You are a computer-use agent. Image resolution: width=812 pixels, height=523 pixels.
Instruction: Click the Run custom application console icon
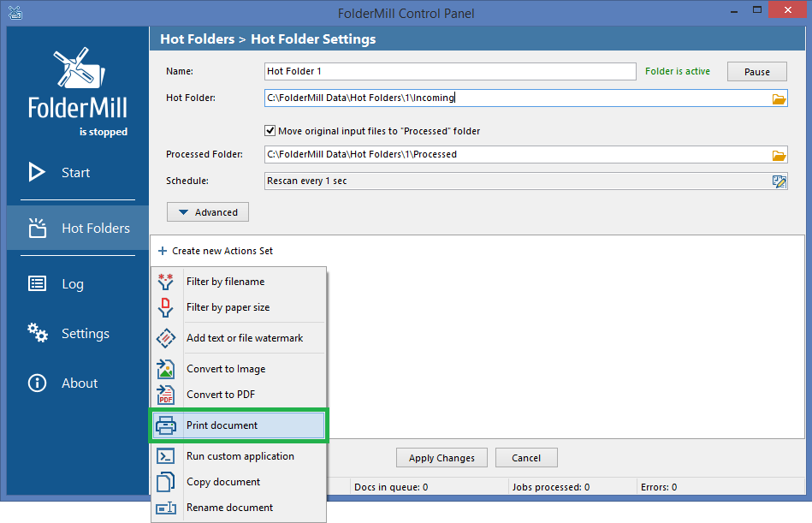click(165, 456)
